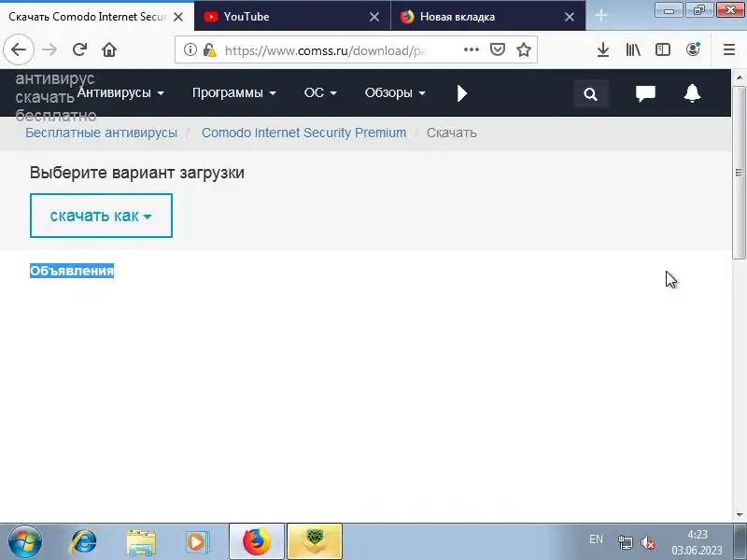Open the Windows Start menu
The width and height of the screenshot is (747, 560).
point(24,541)
